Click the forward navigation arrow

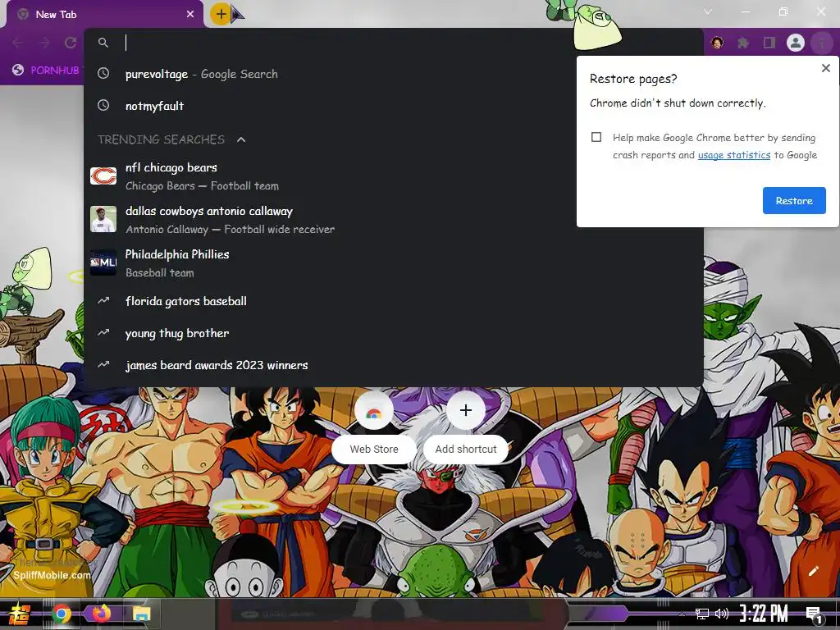pos(44,43)
